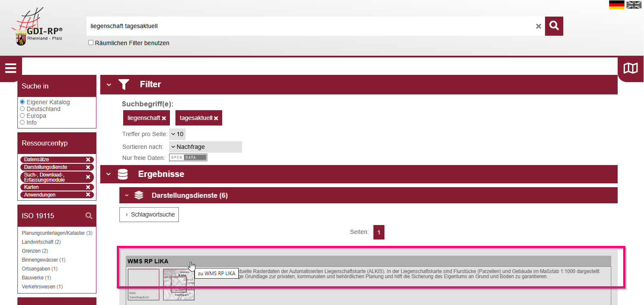Enable the 'Räumlichen Filter benutzen' checkbox
The image size is (644, 305).
point(91,43)
